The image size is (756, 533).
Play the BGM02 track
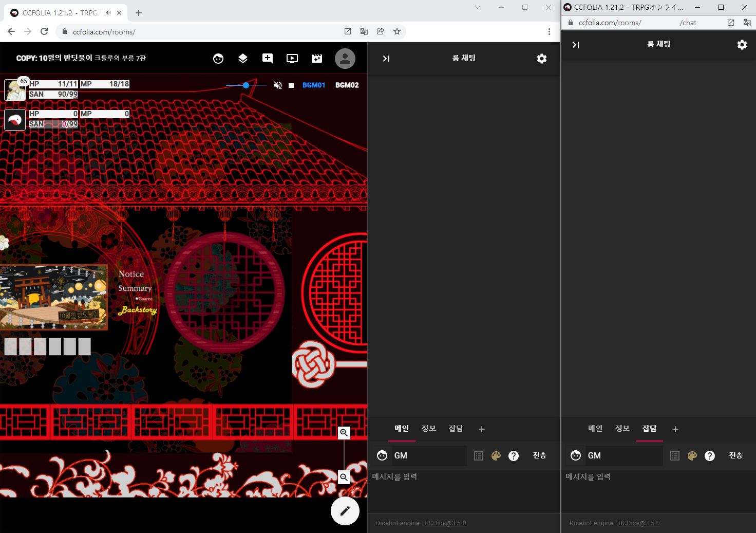[x=347, y=85]
